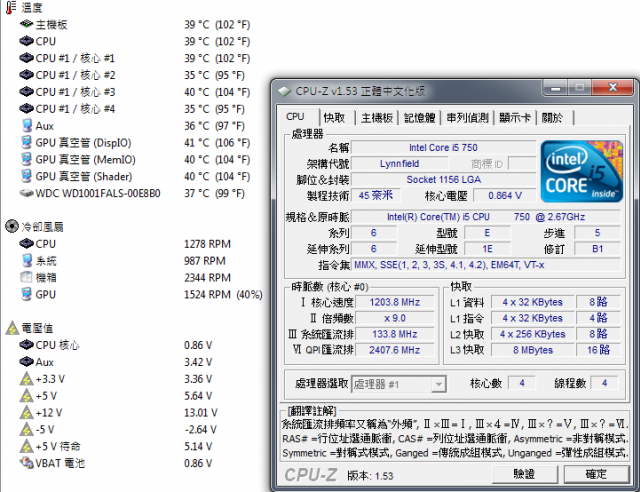Click the thermometer icon beside 溫度 header
Image resolution: width=640 pixels, height=492 pixels.
pos(11,7)
